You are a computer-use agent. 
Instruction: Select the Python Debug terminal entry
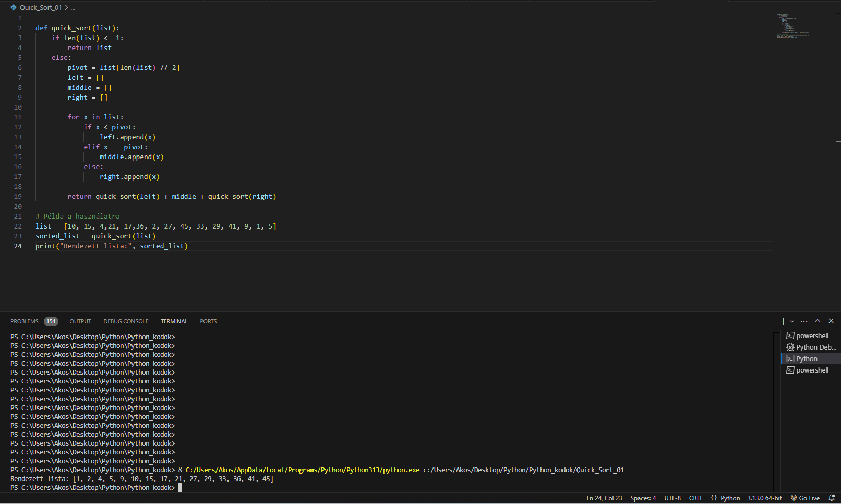click(x=811, y=347)
